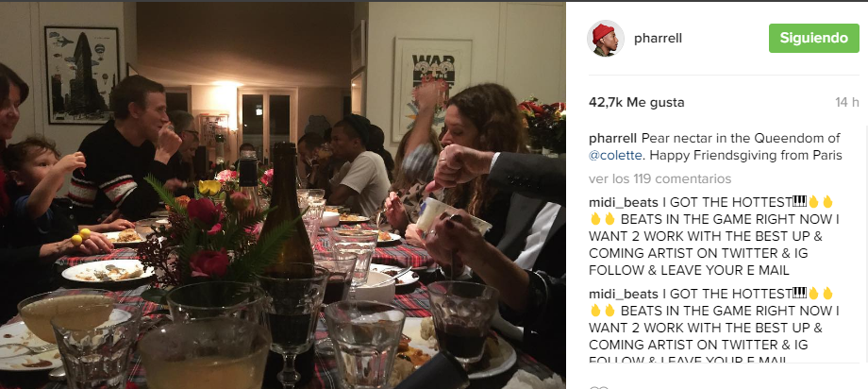Open first midi_beats commenter profile

tap(624, 202)
